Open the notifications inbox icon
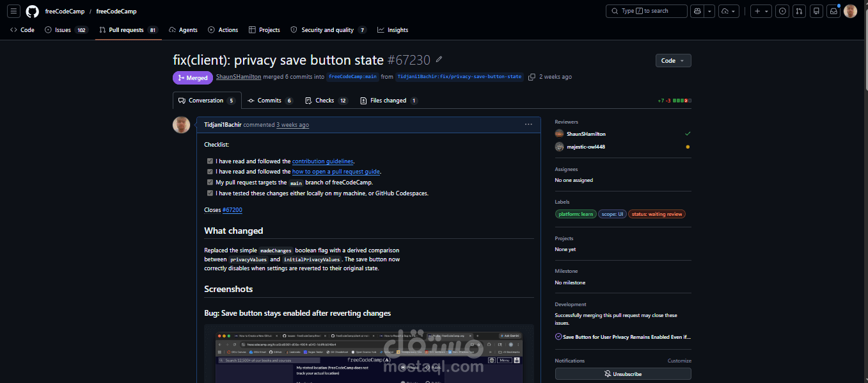The image size is (868, 383). [x=833, y=11]
